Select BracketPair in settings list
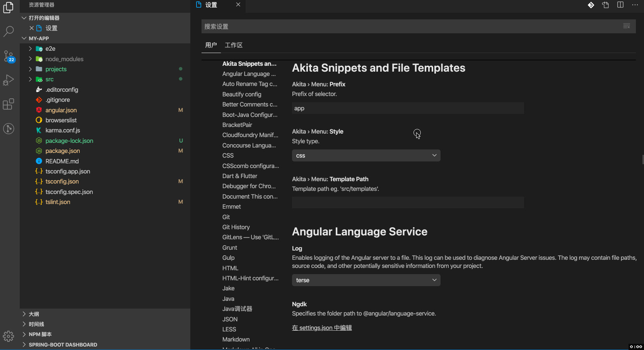 237,125
